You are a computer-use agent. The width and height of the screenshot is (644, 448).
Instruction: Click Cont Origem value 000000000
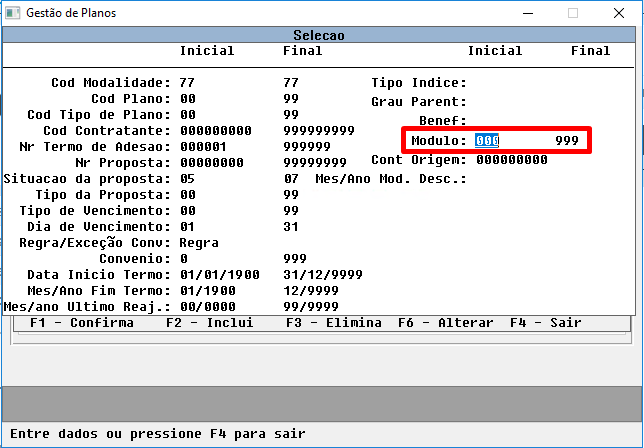pos(512,160)
